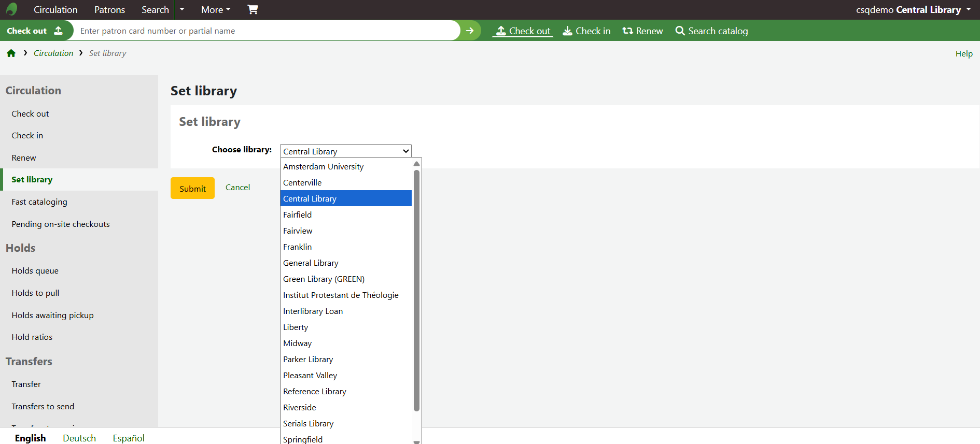The height and width of the screenshot is (444, 980).
Task: Pick Amsterdam University from library options
Action: pyautogui.click(x=323, y=166)
